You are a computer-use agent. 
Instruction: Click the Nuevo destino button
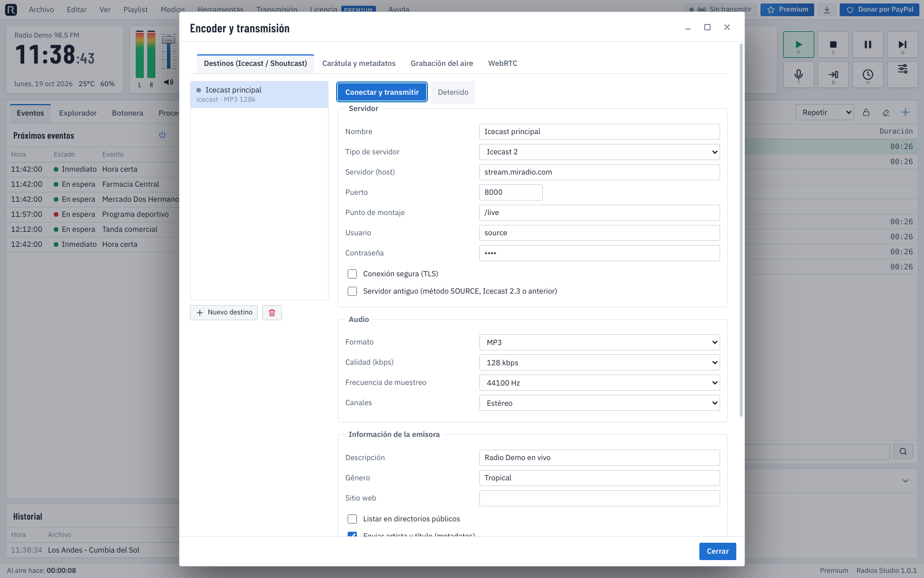pyautogui.click(x=223, y=313)
